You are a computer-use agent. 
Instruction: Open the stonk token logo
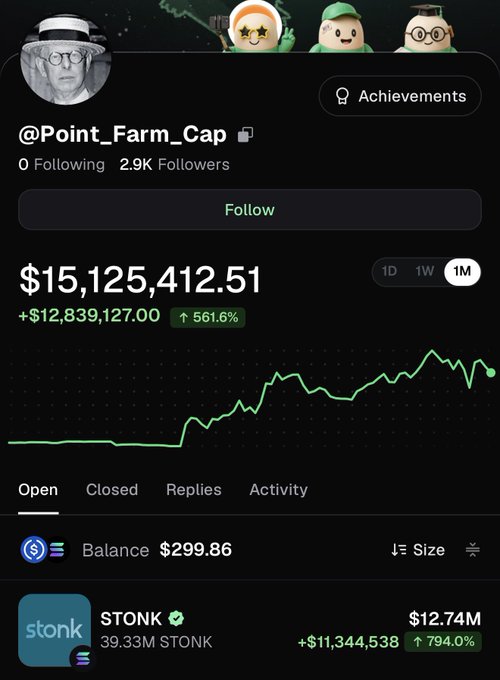(55, 630)
